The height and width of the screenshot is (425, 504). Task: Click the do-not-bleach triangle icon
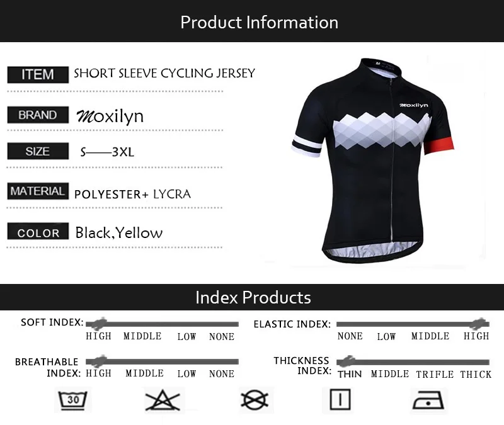pyautogui.click(x=162, y=400)
